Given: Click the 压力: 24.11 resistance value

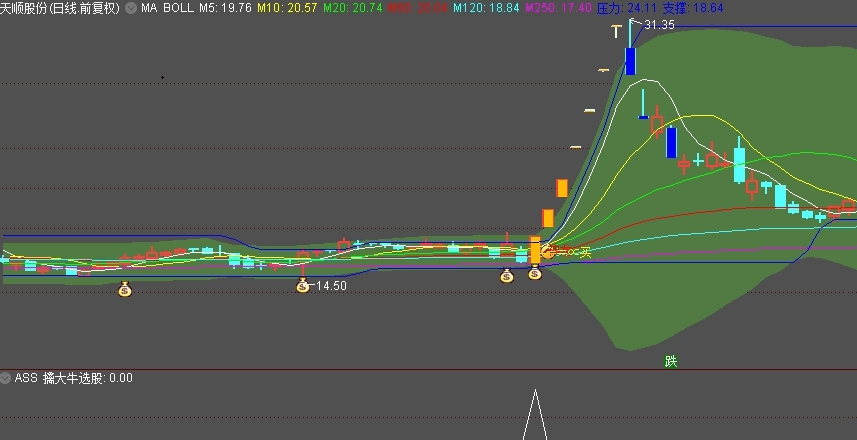Looking at the screenshot, I should point(627,8).
